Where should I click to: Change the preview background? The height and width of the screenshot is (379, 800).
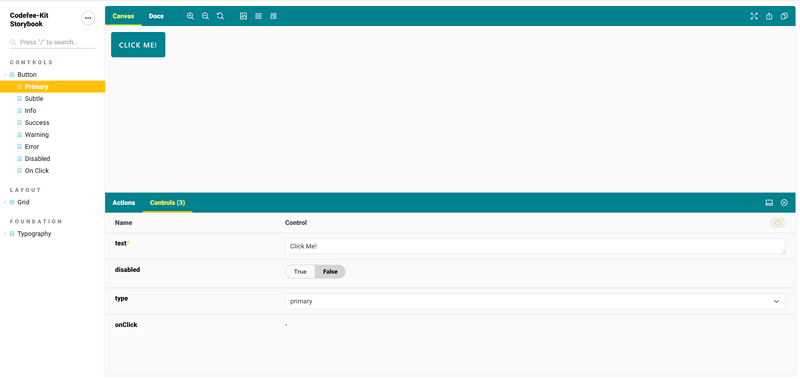pos(243,16)
